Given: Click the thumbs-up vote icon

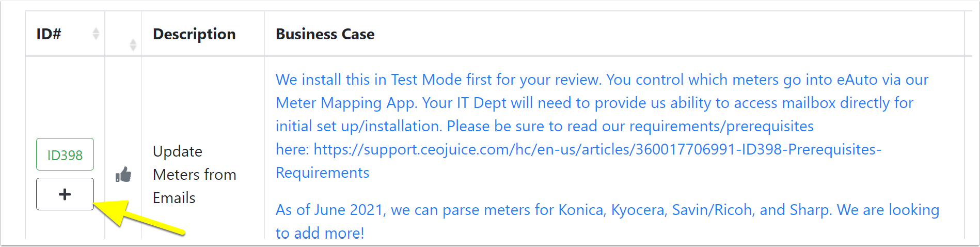Looking at the screenshot, I should tap(123, 175).
